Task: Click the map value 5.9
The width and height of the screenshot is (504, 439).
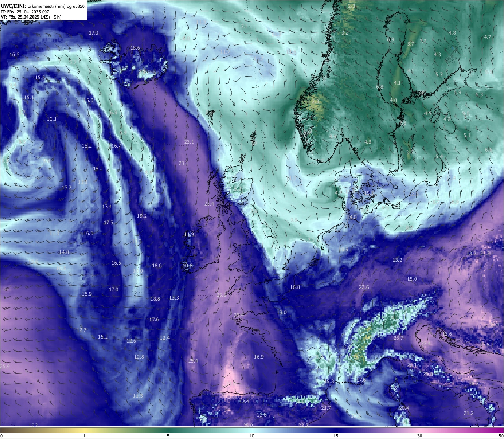Action: [x=458, y=93]
